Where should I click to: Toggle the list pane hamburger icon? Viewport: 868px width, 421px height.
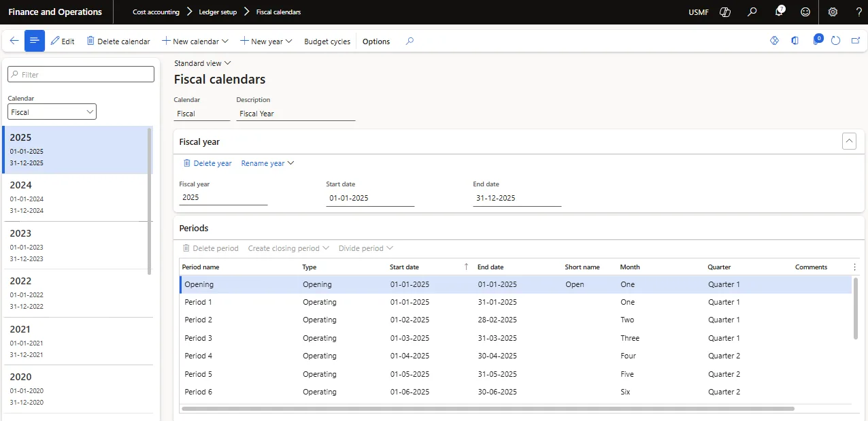pyautogui.click(x=35, y=41)
